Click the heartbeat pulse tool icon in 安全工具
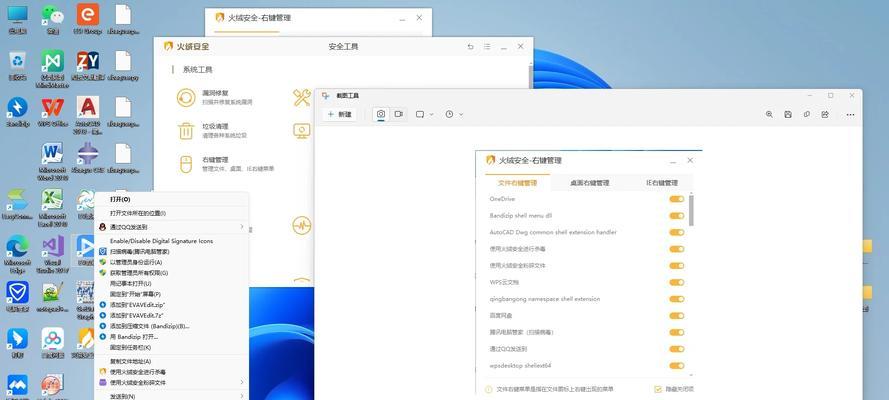The image size is (889, 400). click(x=302, y=225)
